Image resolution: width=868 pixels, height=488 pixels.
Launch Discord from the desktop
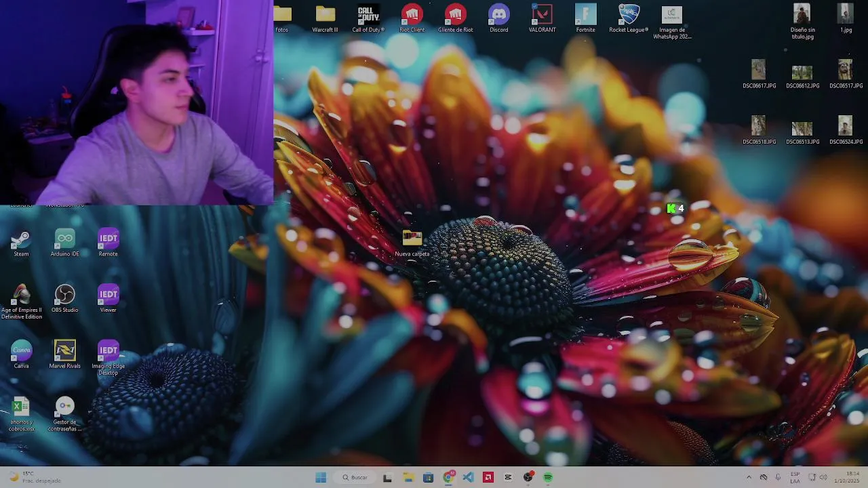tap(498, 18)
